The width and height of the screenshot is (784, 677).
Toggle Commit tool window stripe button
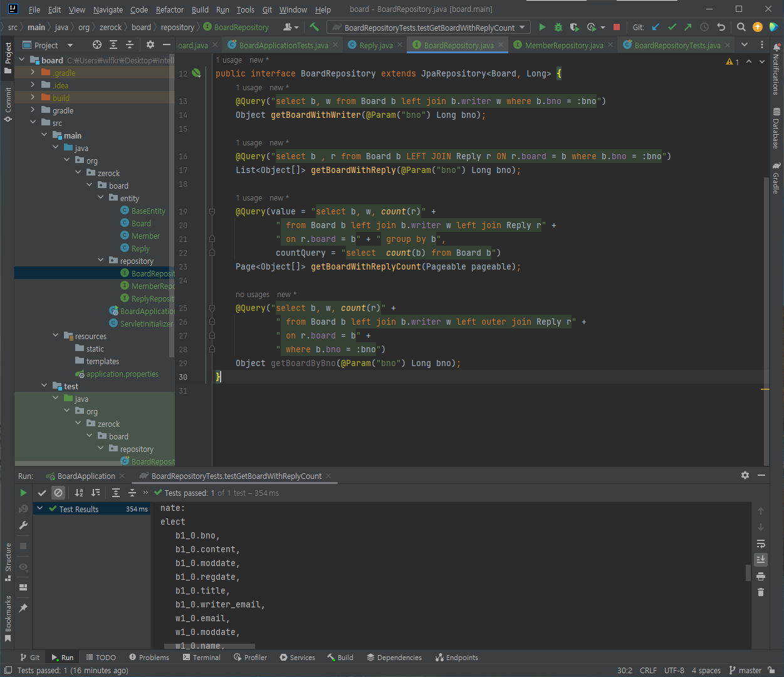click(8, 105)
